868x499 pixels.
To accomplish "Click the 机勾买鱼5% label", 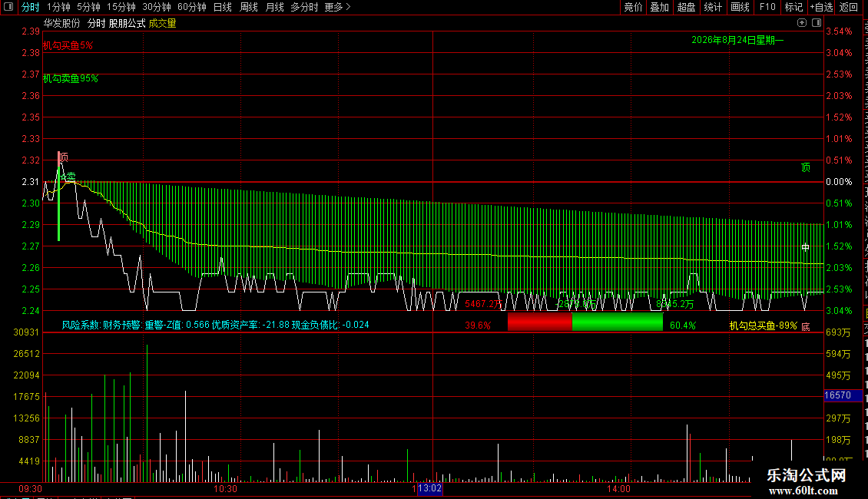I will (68, 45).
